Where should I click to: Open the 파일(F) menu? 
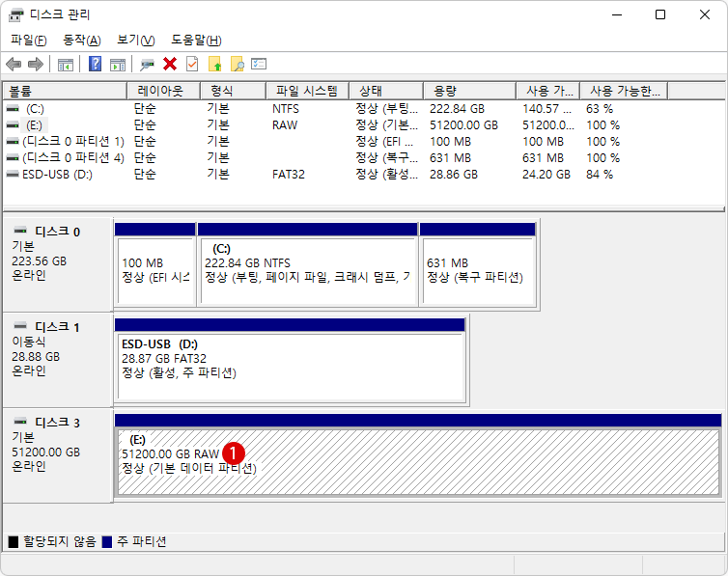pyautogui.click(x=29, y=41)
